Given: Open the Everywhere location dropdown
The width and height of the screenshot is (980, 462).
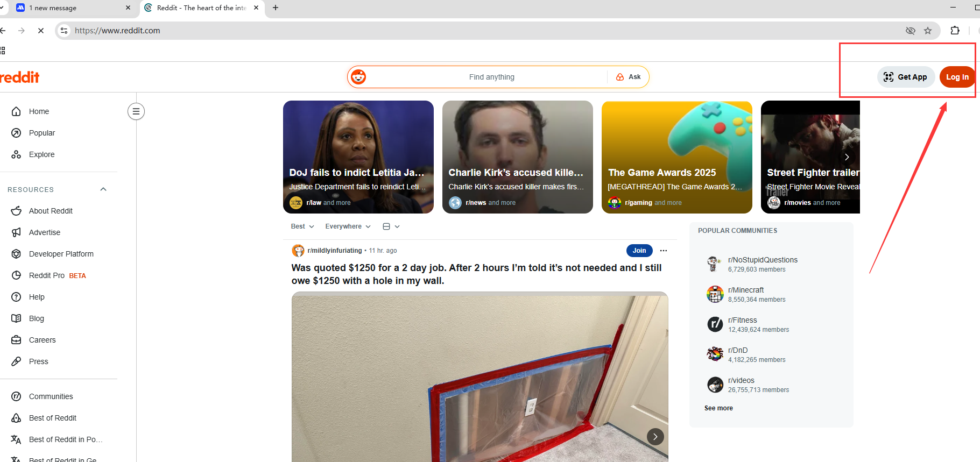Looking at the screenshot, I should tap(348, 226).
